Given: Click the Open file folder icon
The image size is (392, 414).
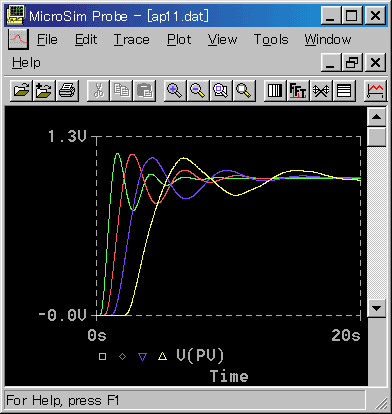Looking at the screenshot, I should pyautogui.click(x=21, y=90).
